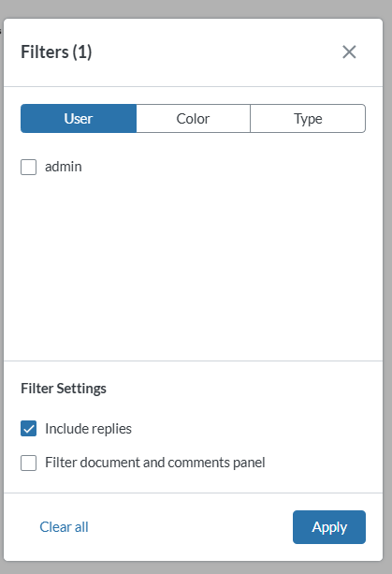Click the divider line above Filter Settings
Viewport: 392px width, 574px height.
point(193,361)
